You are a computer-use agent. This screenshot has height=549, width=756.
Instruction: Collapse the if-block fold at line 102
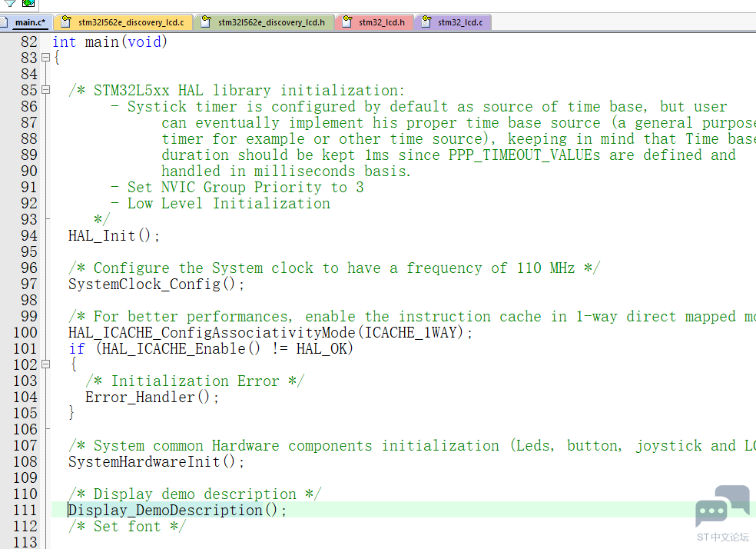[46, 364]
